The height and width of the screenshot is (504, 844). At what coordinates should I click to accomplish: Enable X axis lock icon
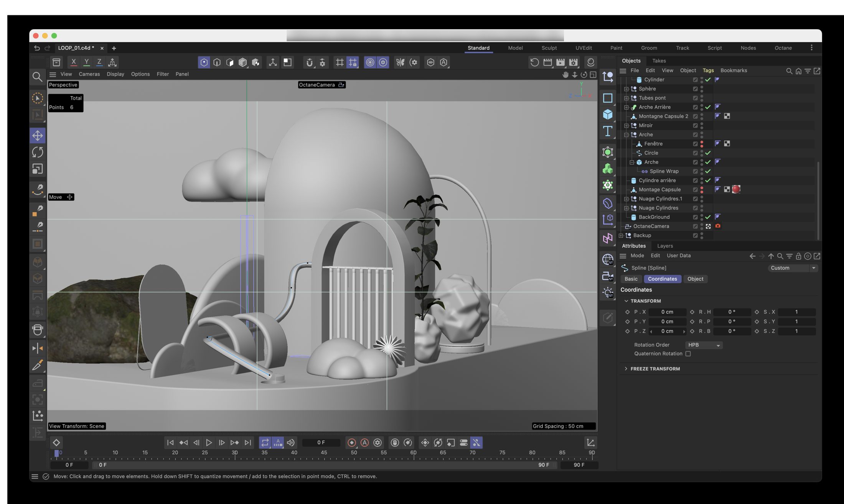coord(73,62)
